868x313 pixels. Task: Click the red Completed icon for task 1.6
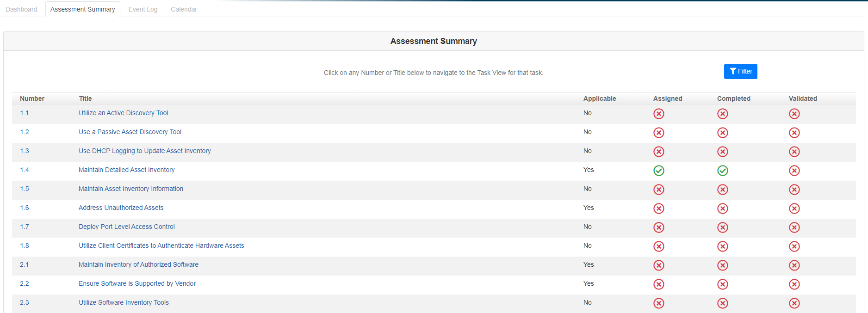coord(722,209)
